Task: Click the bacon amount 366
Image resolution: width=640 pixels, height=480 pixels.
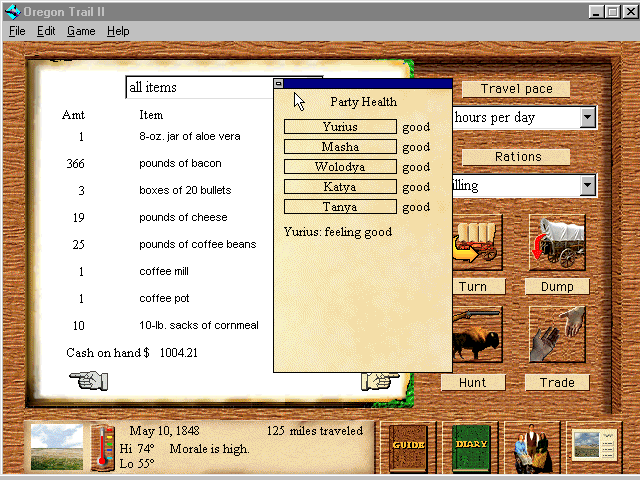Action: (75, 164)
